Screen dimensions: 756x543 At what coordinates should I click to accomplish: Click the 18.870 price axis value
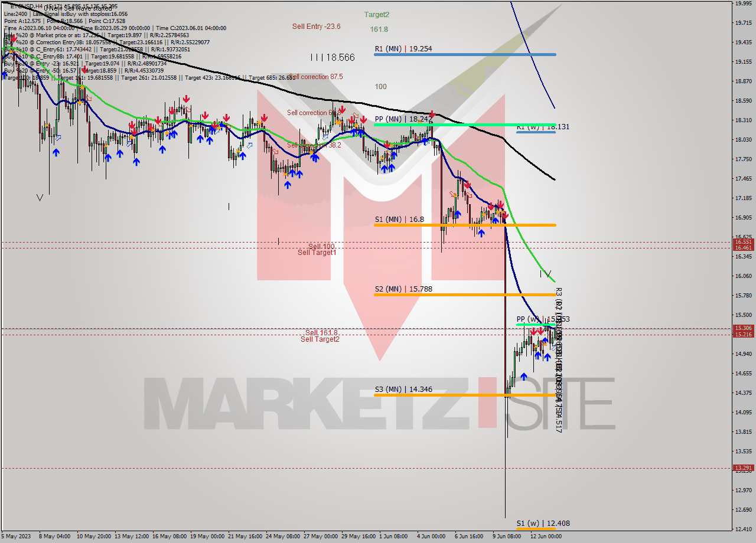point(743,81)
